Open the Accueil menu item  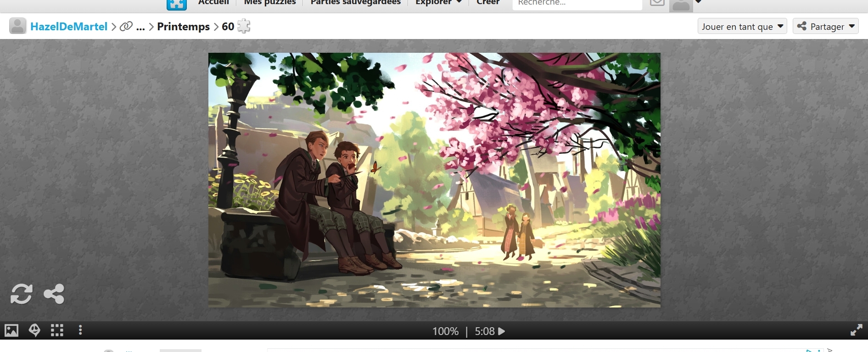(213, 2)
